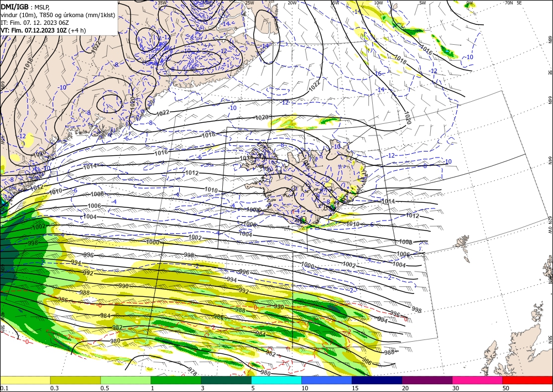Pick the cyan 5–10 legend swatch
Screen dimensions: 553x392
tap(276, 380)
